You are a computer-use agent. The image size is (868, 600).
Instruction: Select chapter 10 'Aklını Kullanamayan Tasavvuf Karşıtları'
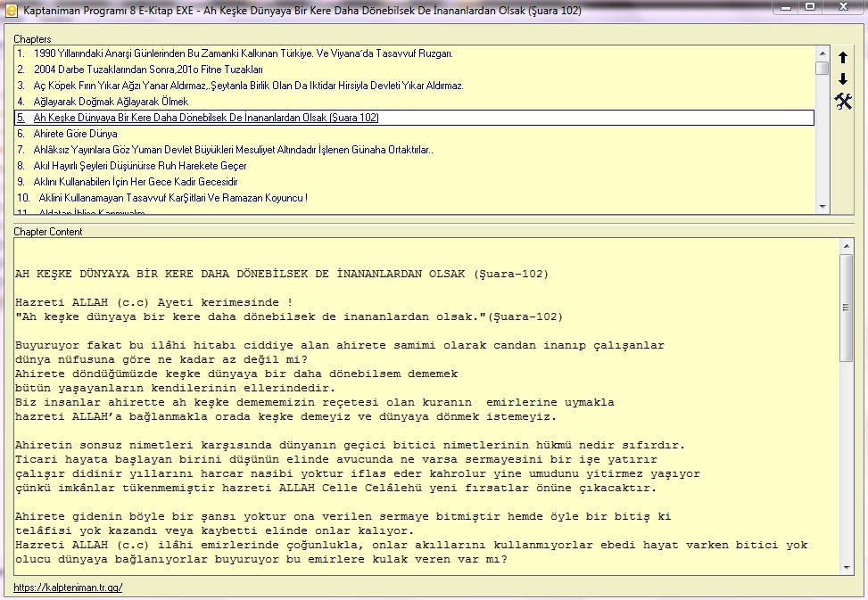[x=173, y=198]
